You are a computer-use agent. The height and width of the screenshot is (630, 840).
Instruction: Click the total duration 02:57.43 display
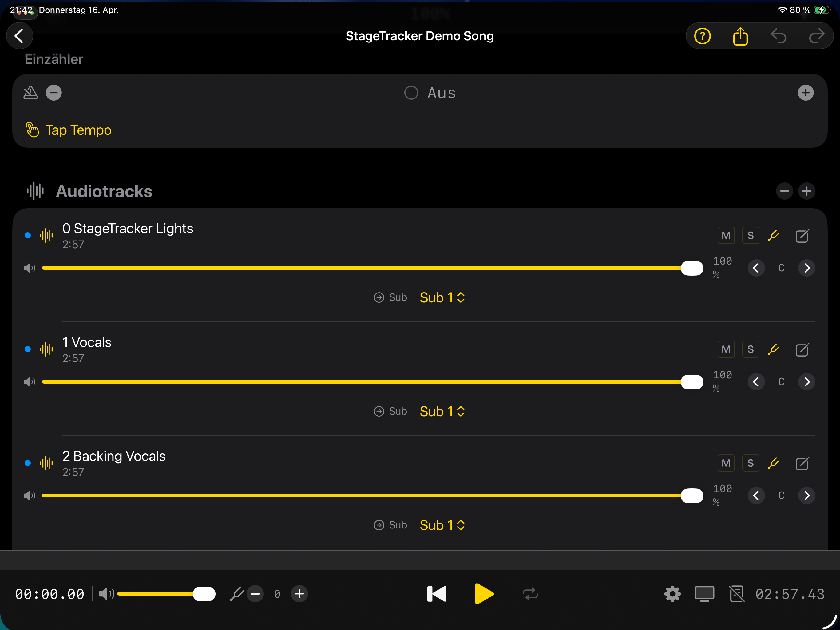[x=790, y=594]
